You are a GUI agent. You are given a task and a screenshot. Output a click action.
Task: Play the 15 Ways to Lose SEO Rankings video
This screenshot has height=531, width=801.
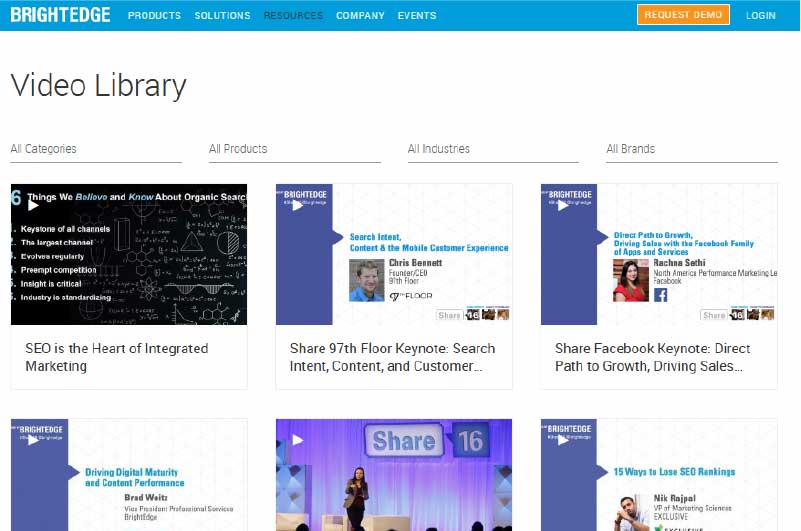click(x=563, y=440)
